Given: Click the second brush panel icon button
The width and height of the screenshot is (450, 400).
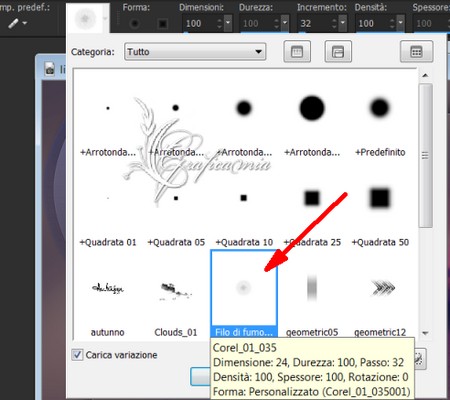Looking at the screenshot, I should pos(338,52).
